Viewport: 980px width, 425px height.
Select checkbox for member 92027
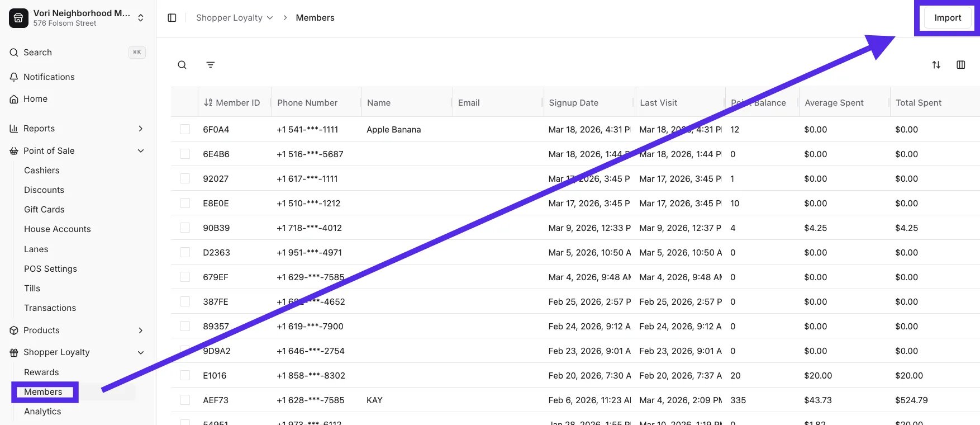pos(185,178)
